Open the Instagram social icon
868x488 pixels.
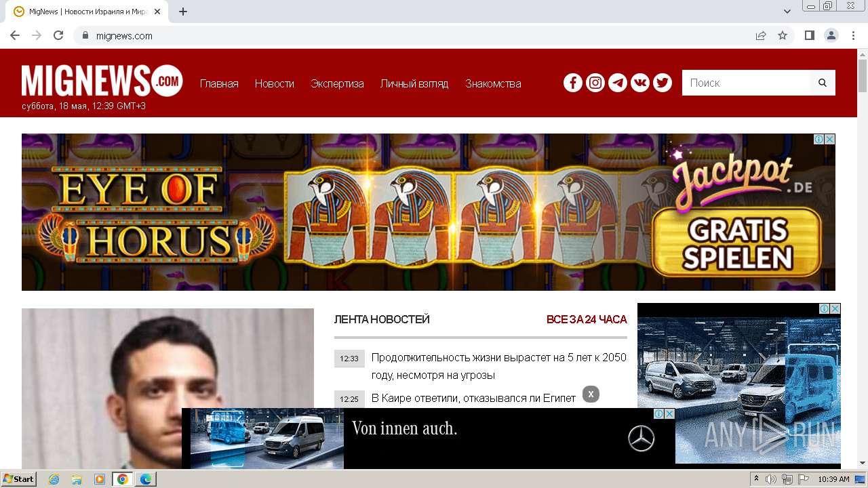[x=595, y=83]
